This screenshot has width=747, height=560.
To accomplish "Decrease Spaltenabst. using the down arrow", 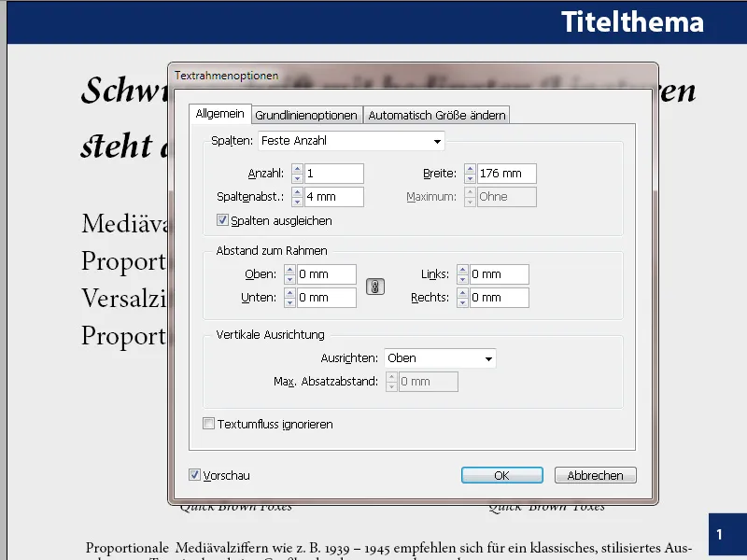I will pos(297,201).
